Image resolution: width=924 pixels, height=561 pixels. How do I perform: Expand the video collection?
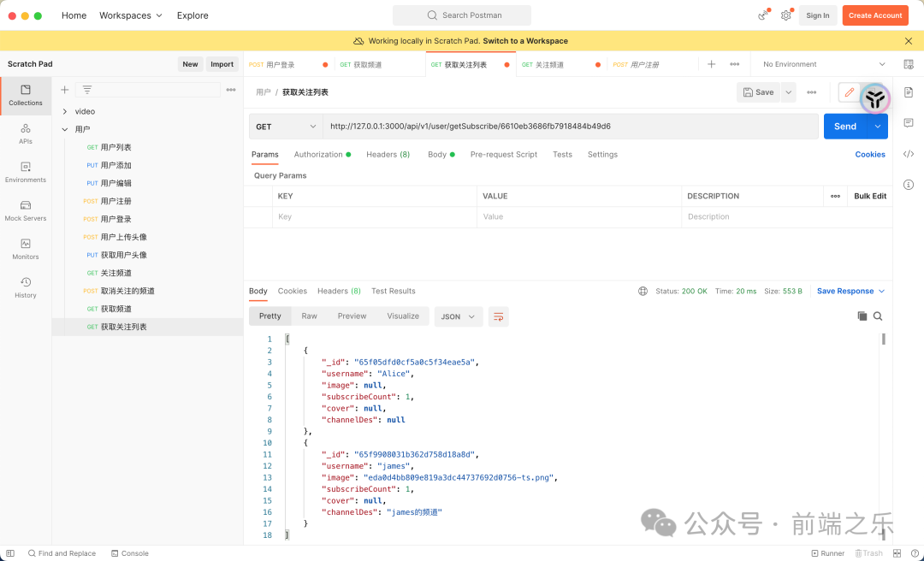tap(65, 111)
